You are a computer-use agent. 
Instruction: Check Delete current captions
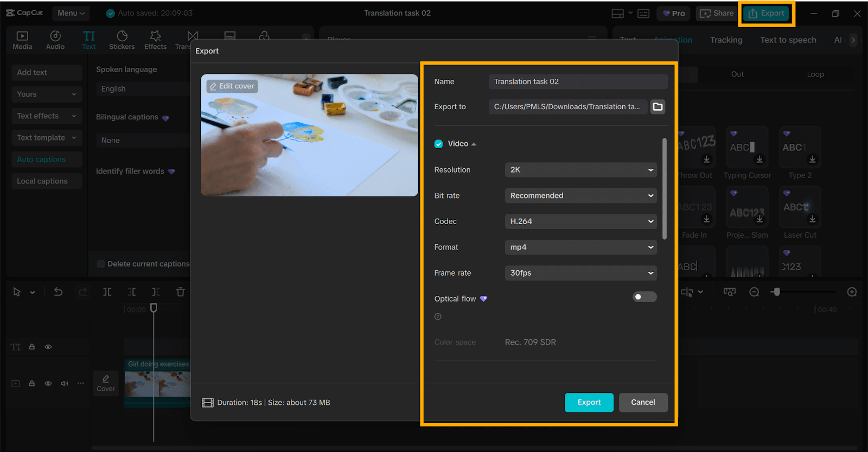point(101,264)
